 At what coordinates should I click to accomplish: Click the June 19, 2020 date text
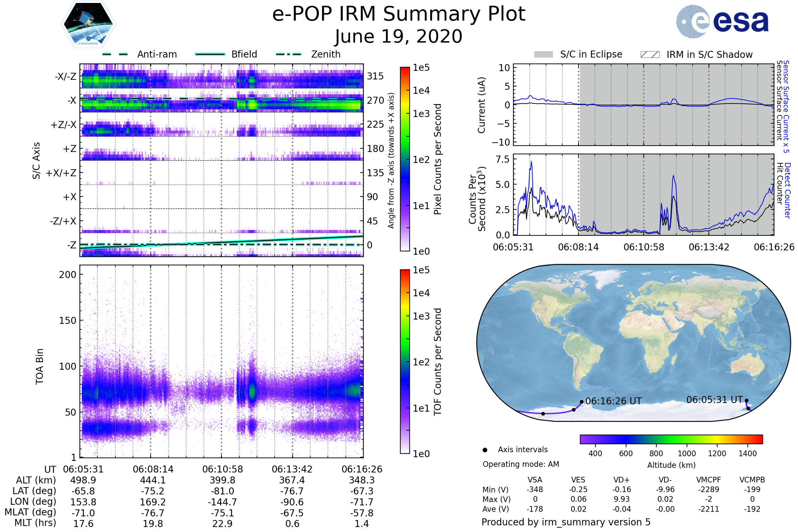coord(399,36)
